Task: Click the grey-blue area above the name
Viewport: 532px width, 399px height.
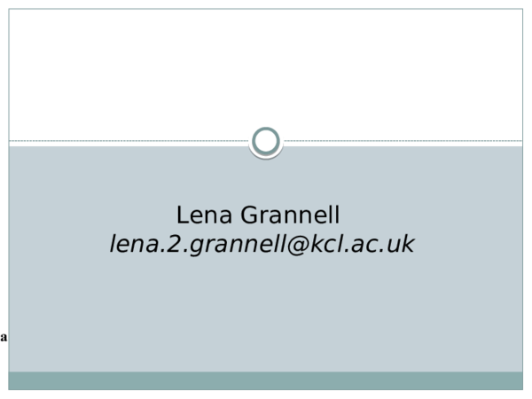Action: click(x=266, y=177)
